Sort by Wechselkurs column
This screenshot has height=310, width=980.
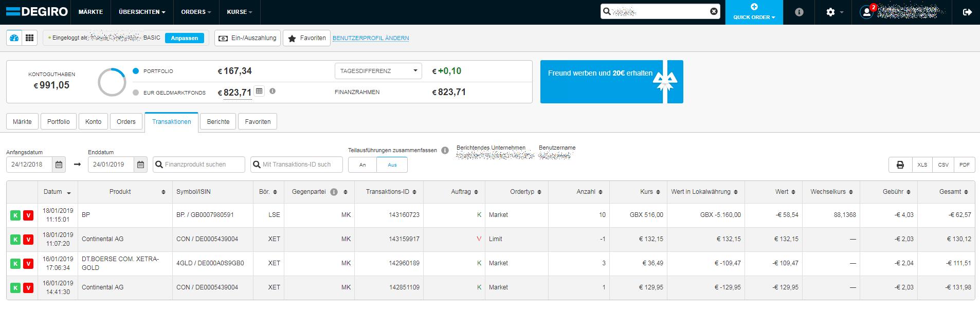click(x=831, y=192)
